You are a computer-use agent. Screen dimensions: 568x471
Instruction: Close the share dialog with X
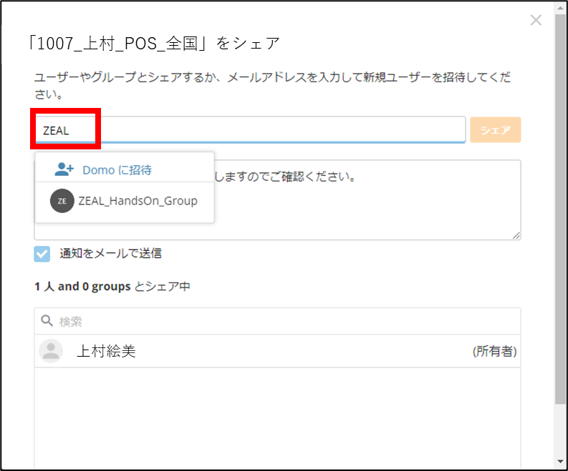[536, 20]
